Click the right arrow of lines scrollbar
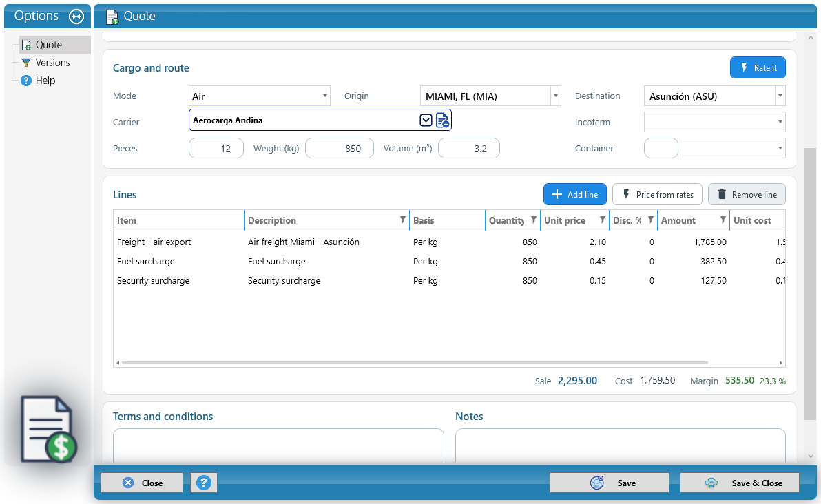The width and height of the screenshot is (821, 504). pos(780,363)
